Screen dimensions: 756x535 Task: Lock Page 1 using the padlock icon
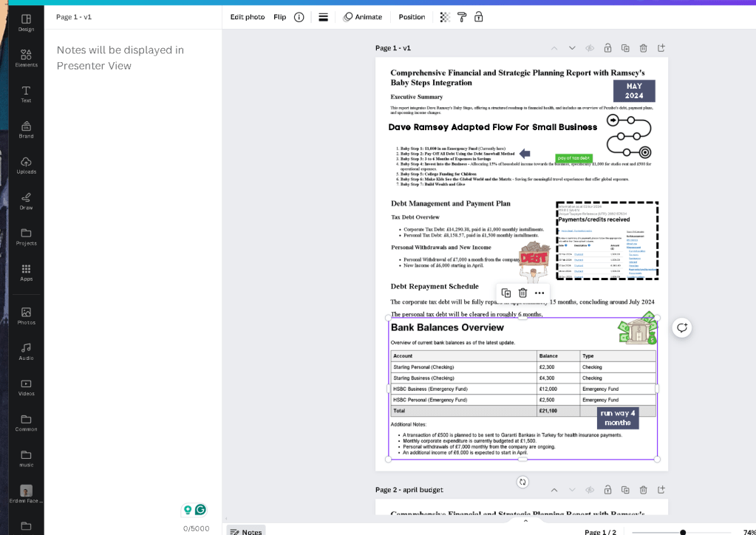[x=607, y=48]
